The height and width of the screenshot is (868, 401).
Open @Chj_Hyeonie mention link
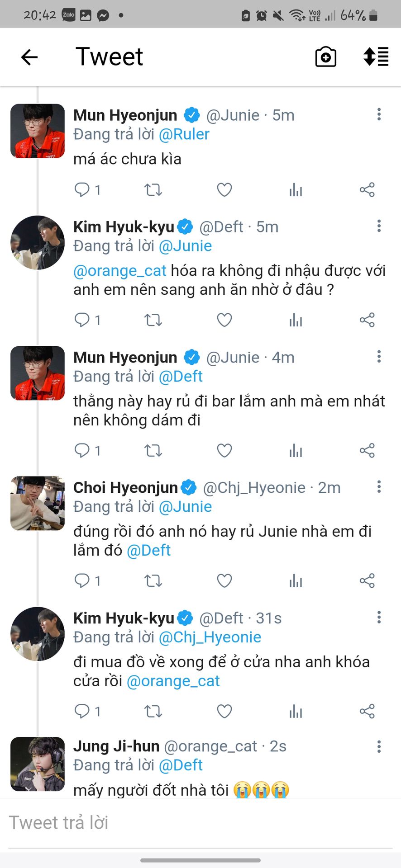pyautogui.click(x=210, y=637)
